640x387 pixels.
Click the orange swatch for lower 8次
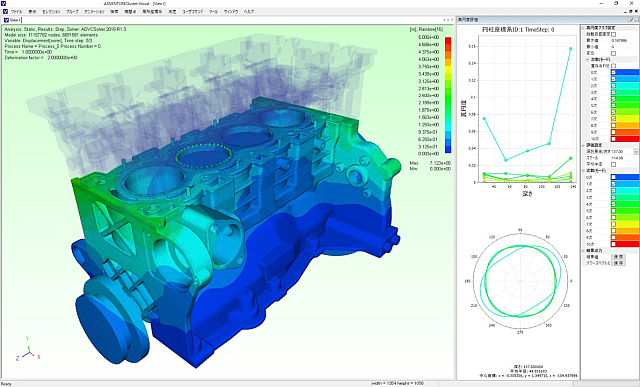point(628,231)
